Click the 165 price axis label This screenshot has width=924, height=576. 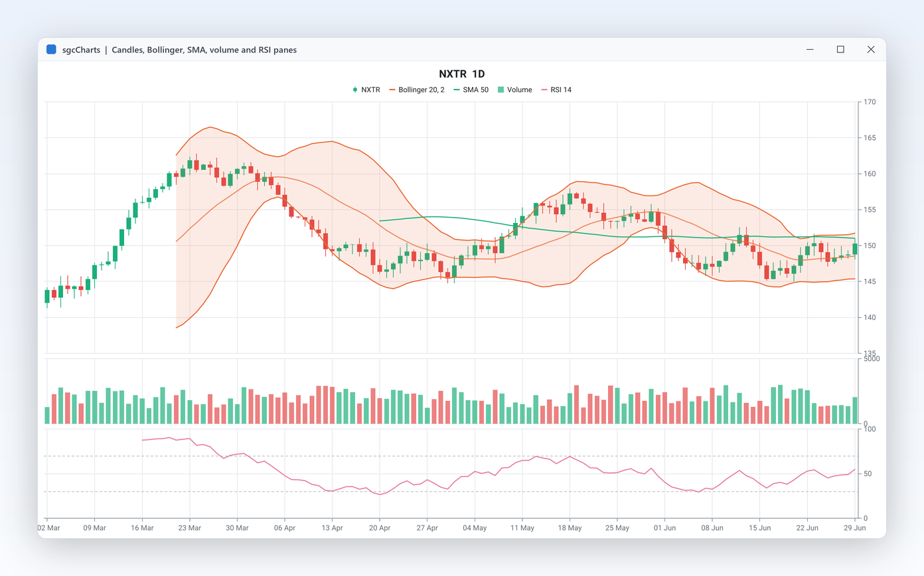point(868,138)
